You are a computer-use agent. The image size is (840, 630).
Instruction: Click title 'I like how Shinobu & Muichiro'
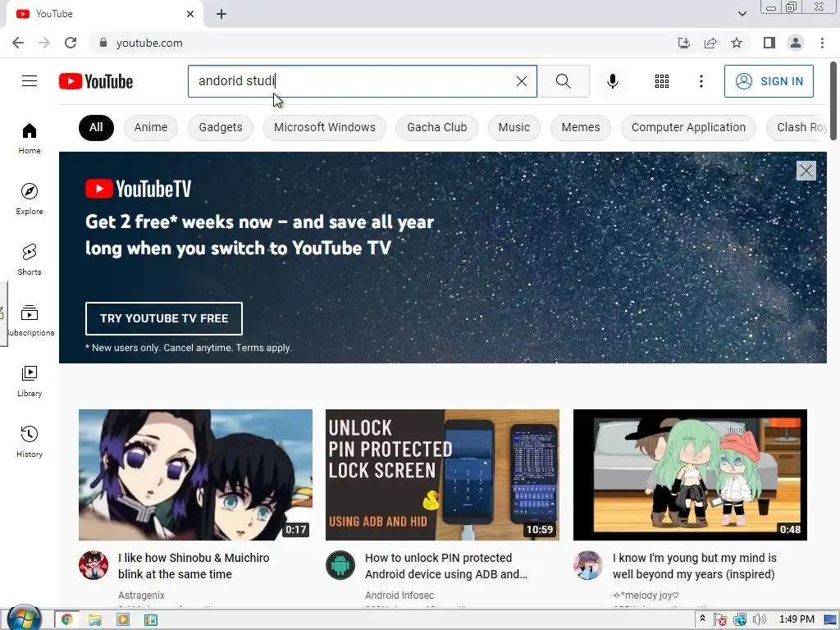[x=194, y=566]
